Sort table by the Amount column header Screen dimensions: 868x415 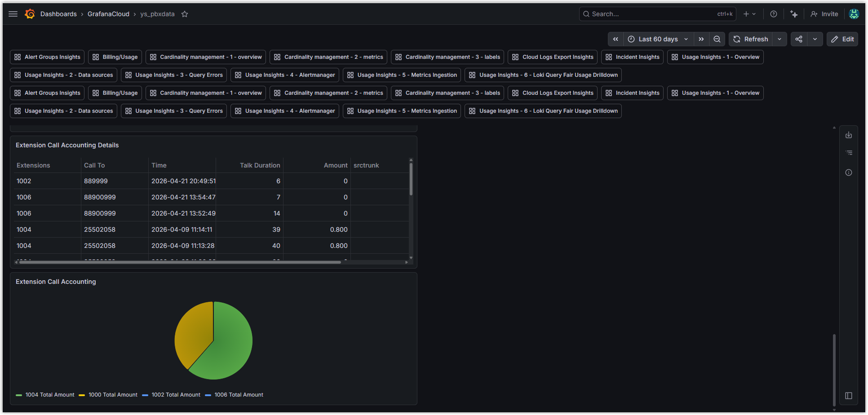pos(336,165)
